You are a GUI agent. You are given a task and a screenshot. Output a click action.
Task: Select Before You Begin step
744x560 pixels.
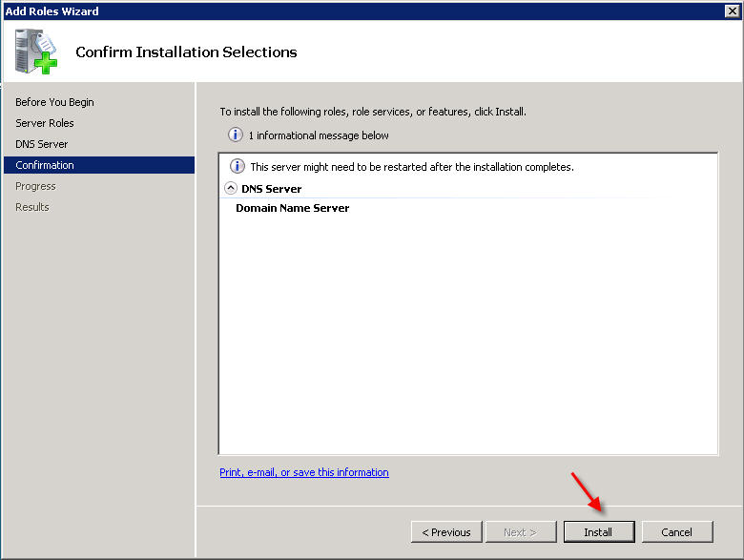[54, 102]
